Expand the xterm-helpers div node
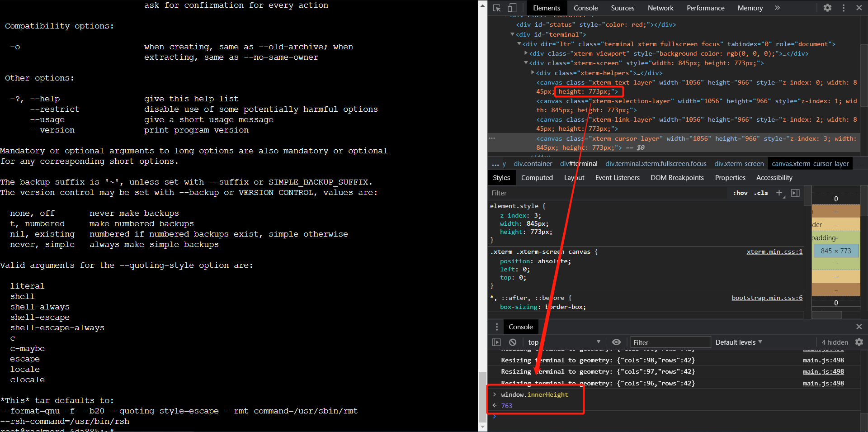This screenshot has height=432, width=868. [x=533, y=72]
